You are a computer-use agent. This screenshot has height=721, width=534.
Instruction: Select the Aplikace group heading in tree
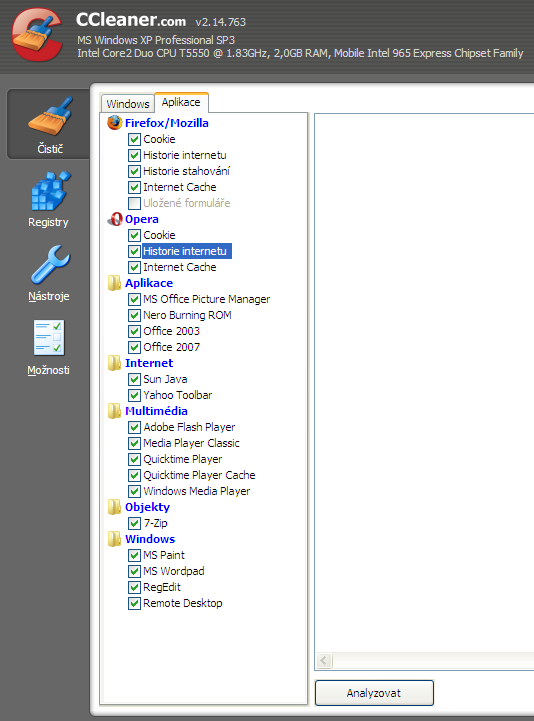click(x=149, y=283)
